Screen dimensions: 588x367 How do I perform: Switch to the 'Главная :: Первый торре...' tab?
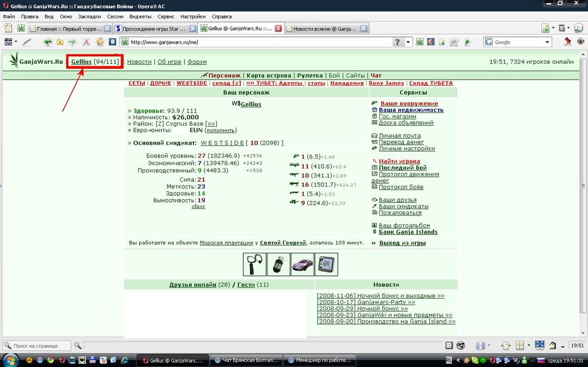coord(70,28)
